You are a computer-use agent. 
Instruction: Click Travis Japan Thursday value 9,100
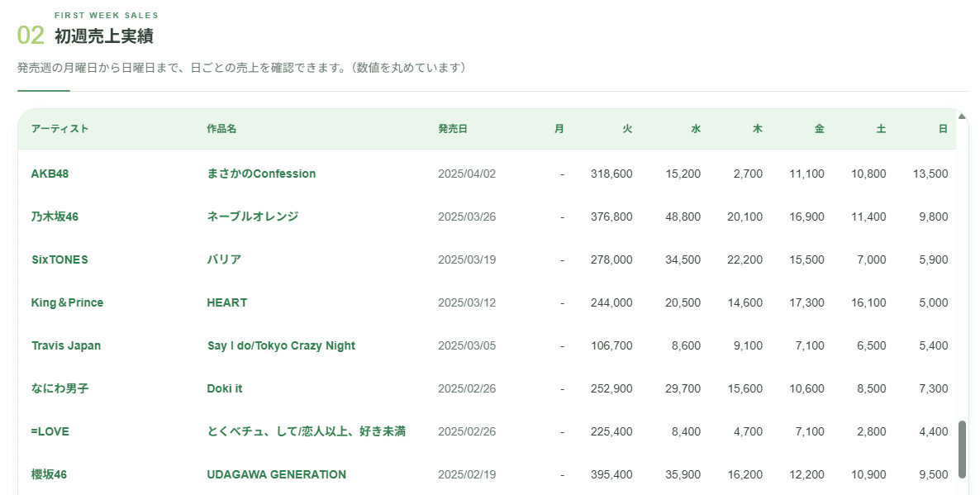point(748,345)
